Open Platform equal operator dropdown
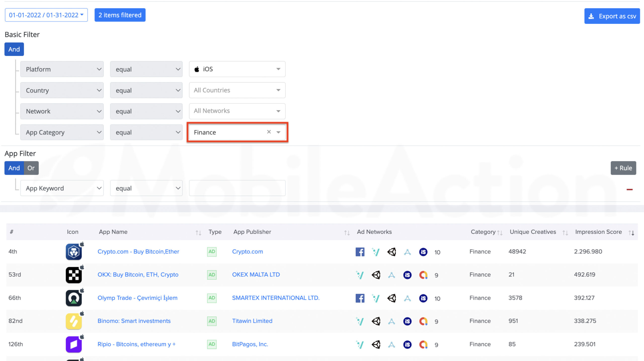The width and height of the screenshot is (644, 361). 146,69
